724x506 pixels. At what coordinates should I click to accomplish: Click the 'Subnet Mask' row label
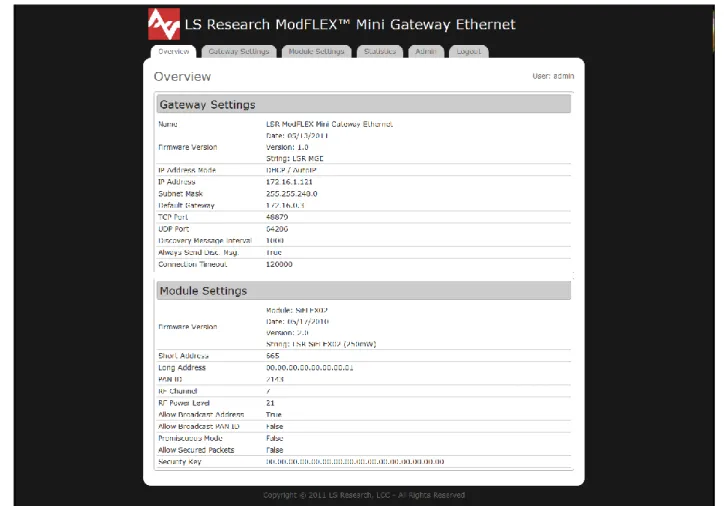(180, 194)
